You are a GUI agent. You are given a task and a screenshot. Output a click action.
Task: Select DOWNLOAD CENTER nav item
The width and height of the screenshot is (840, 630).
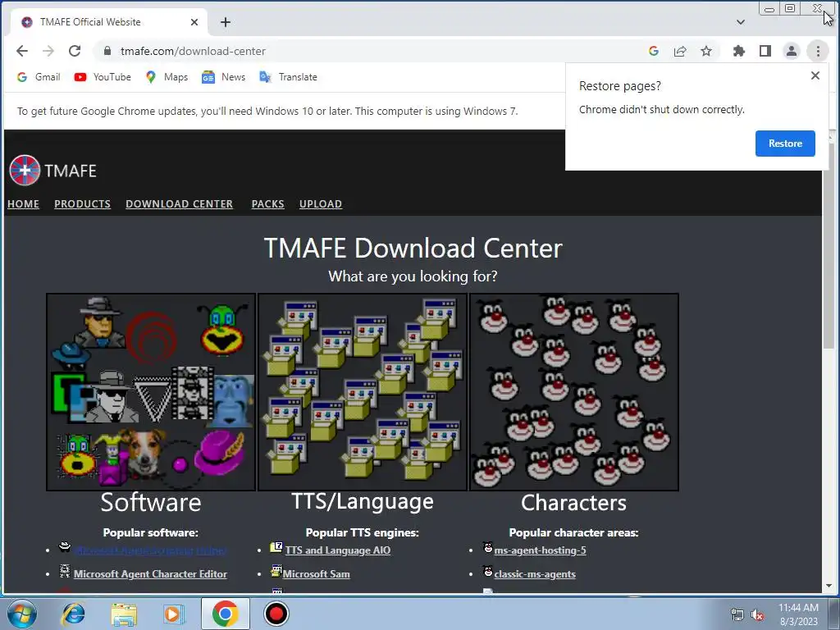click(x=180, y=204)
